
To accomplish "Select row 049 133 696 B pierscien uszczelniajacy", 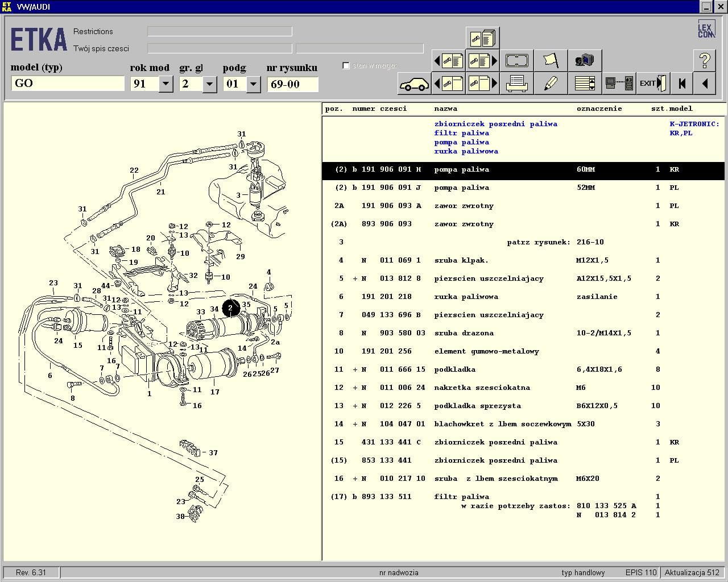I will point(523,315).
